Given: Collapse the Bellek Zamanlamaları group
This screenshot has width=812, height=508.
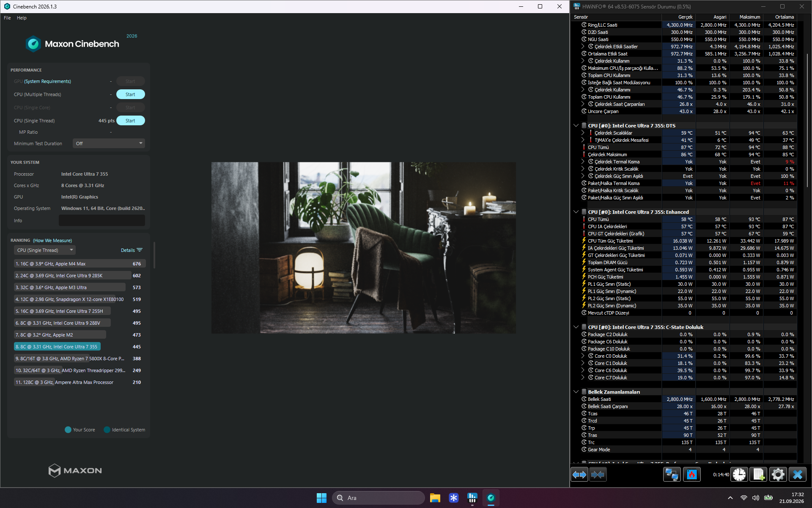Looking at the screenshot, I should 576,392.
